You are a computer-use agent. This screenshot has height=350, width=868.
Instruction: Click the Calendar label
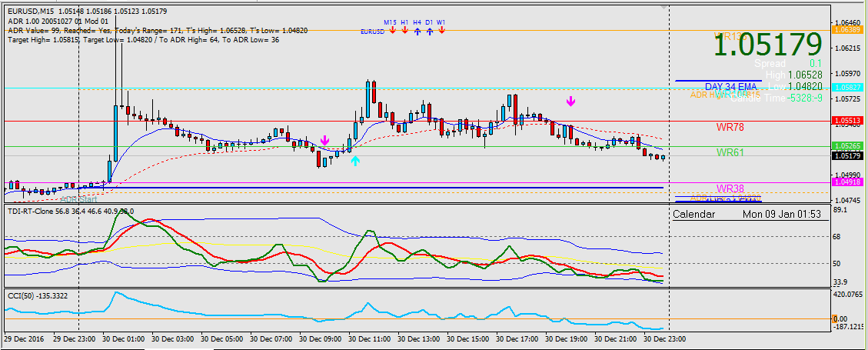tap(693, 215)
